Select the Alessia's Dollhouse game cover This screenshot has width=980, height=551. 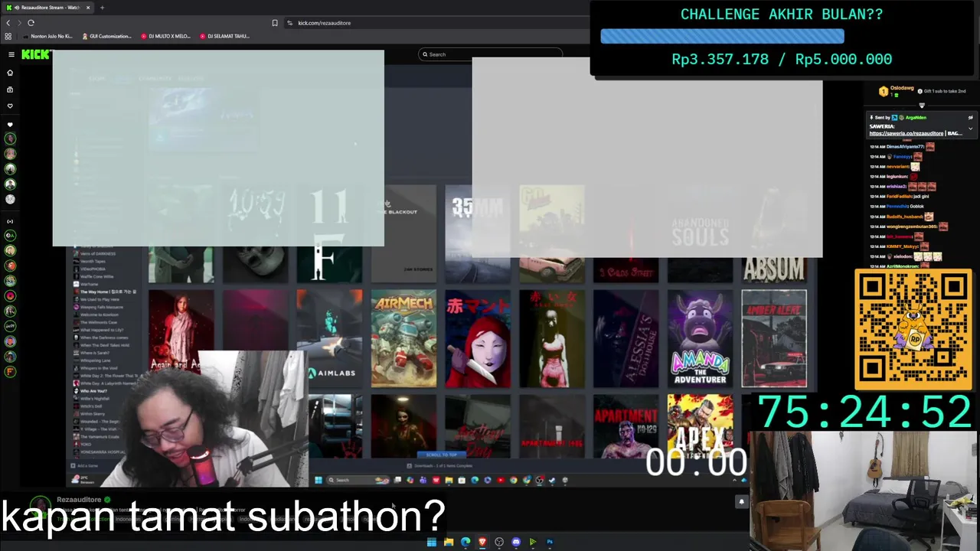pos(626,338)
